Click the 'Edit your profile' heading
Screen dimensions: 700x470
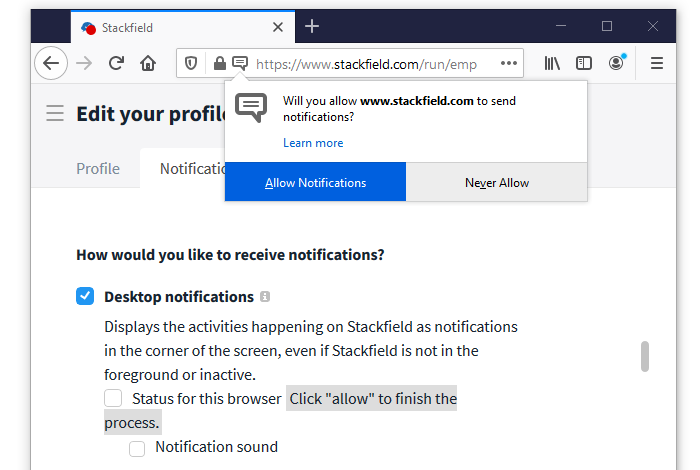click(x=151, y=114)
